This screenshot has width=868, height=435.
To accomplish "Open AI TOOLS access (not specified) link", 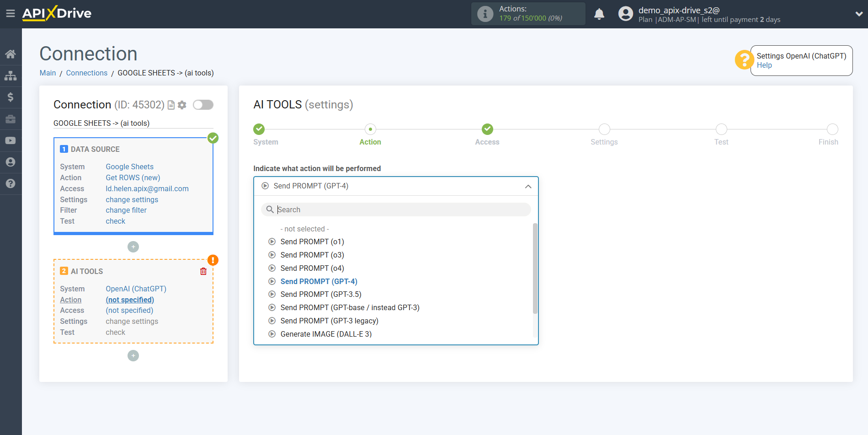I will pyautogui.click(x=129, y=311).
